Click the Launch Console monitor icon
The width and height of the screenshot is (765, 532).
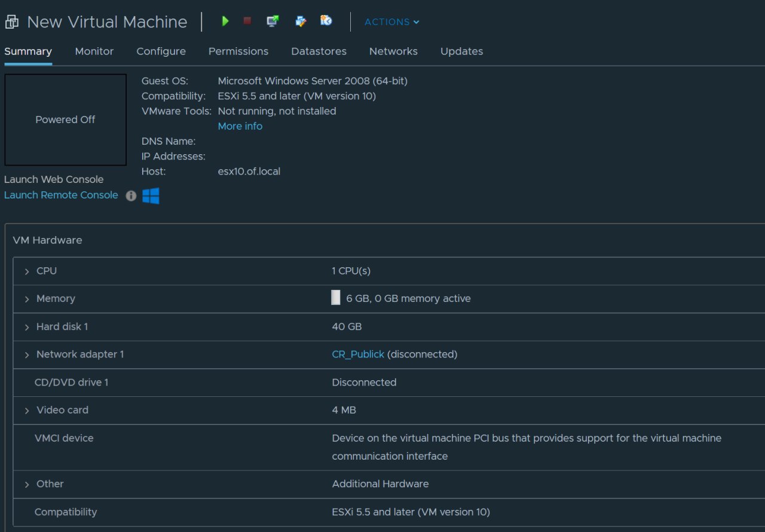[x=273, y=22]
